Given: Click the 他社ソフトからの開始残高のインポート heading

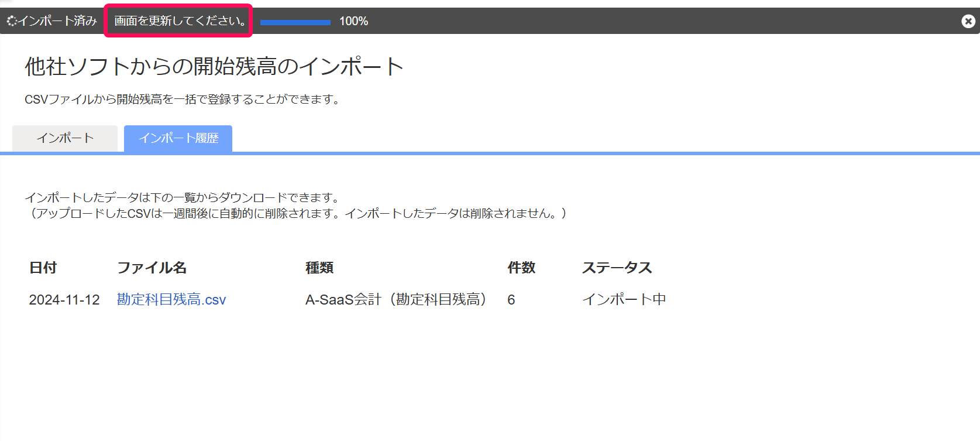Looking at the screenshot, I should (214, 66).
